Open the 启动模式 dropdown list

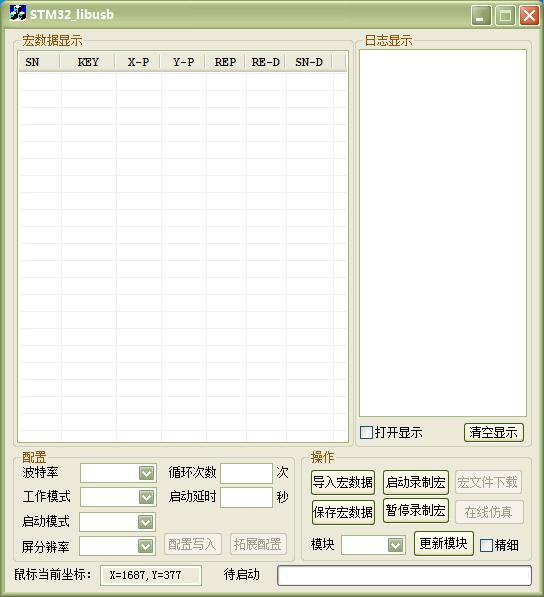[145, 522]
